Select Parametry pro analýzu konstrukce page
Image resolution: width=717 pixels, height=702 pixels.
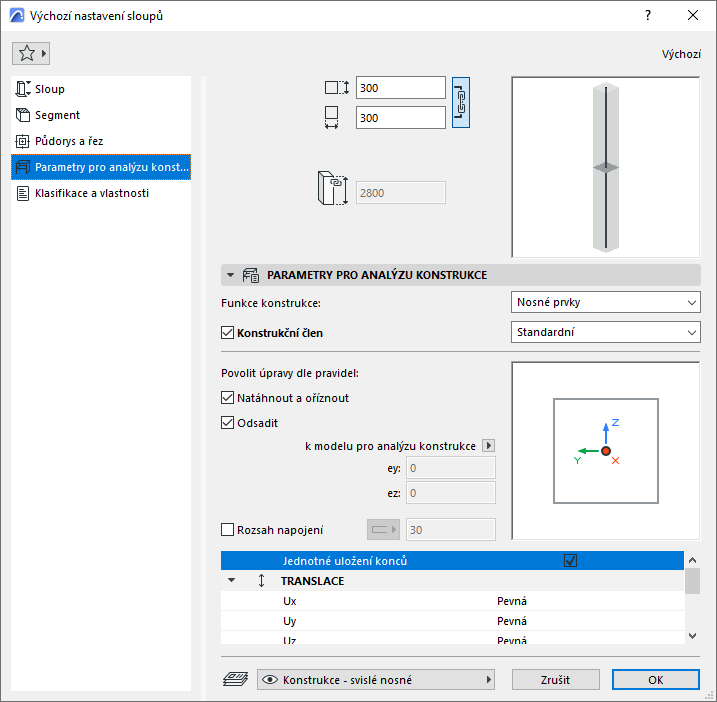click(101, 167)
